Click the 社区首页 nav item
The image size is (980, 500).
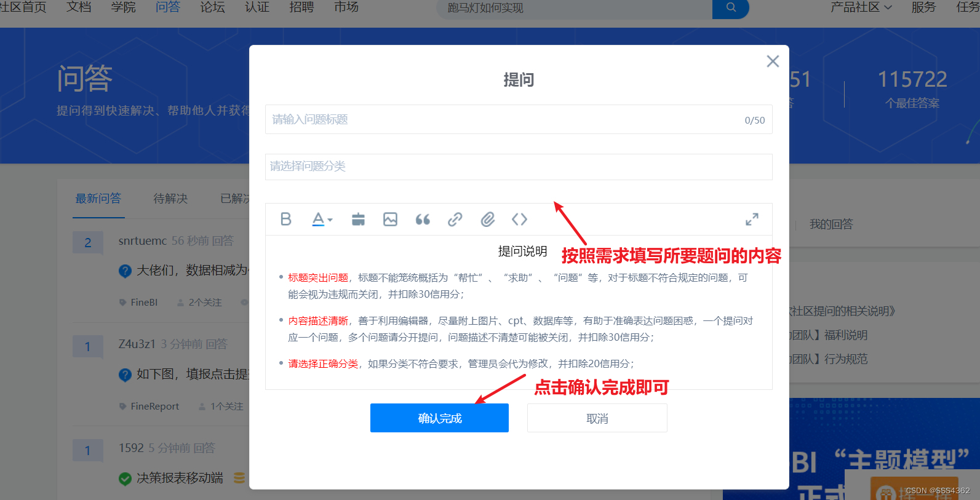tap(23, 7)
